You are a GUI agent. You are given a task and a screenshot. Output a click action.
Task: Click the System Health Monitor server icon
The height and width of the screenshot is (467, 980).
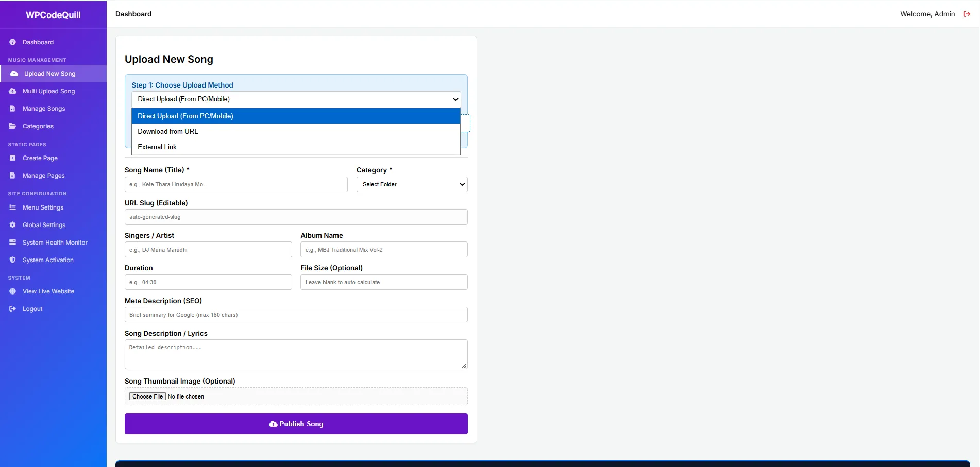[x=12, y=243]
